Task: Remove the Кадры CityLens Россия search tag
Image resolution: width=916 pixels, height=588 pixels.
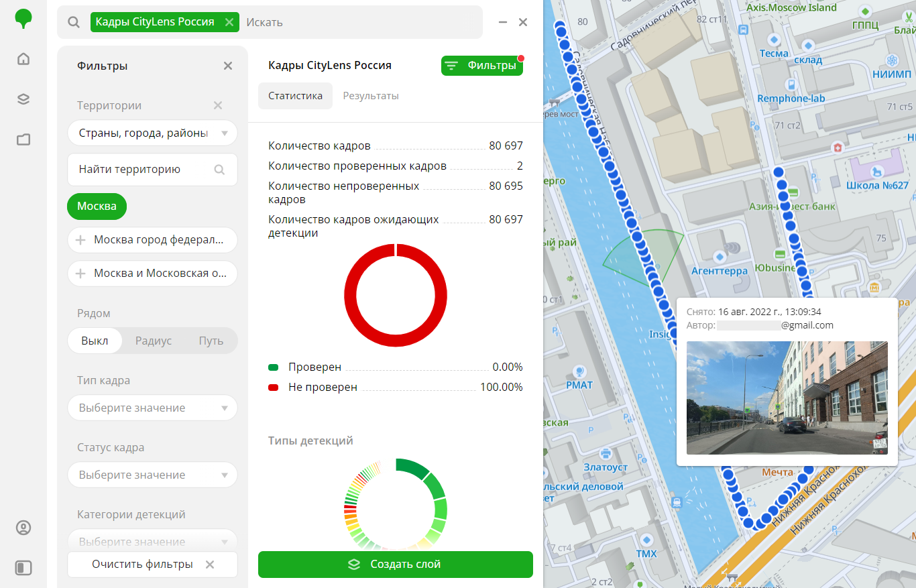Action: pyautogui.click(x=229, y=22)
